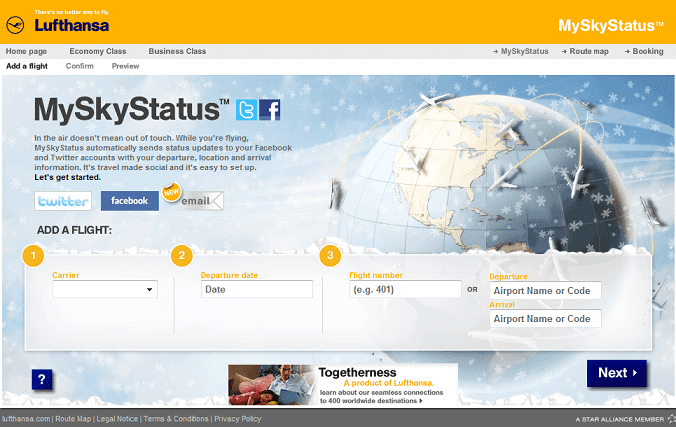Go to Home page menu item

(x=26, y=51)
